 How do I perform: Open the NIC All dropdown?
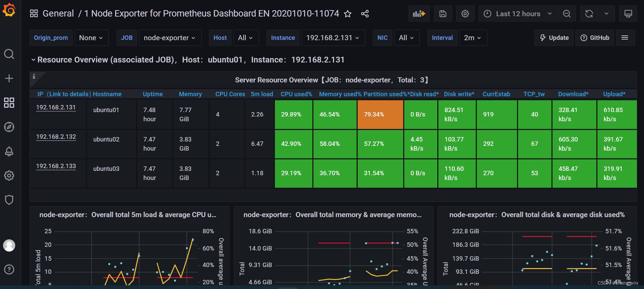click(407, 38)
